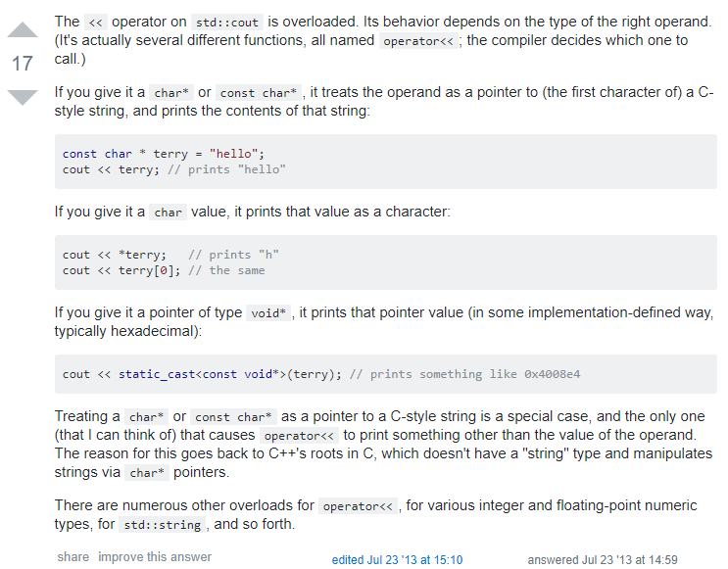Click inline operator<< in the last paragraph
Viewport: 728px width, 569px height.
click(358, 507)
